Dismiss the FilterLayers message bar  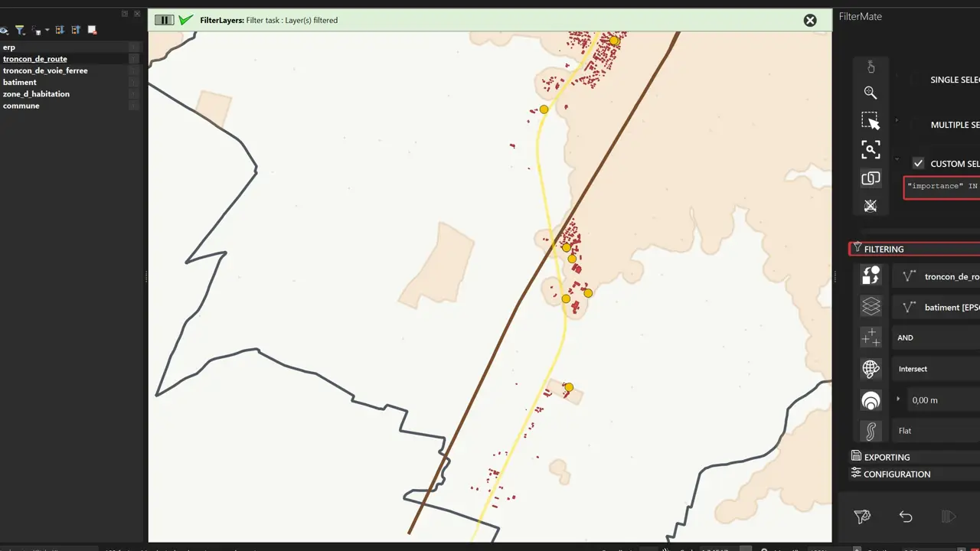[810, 21]
